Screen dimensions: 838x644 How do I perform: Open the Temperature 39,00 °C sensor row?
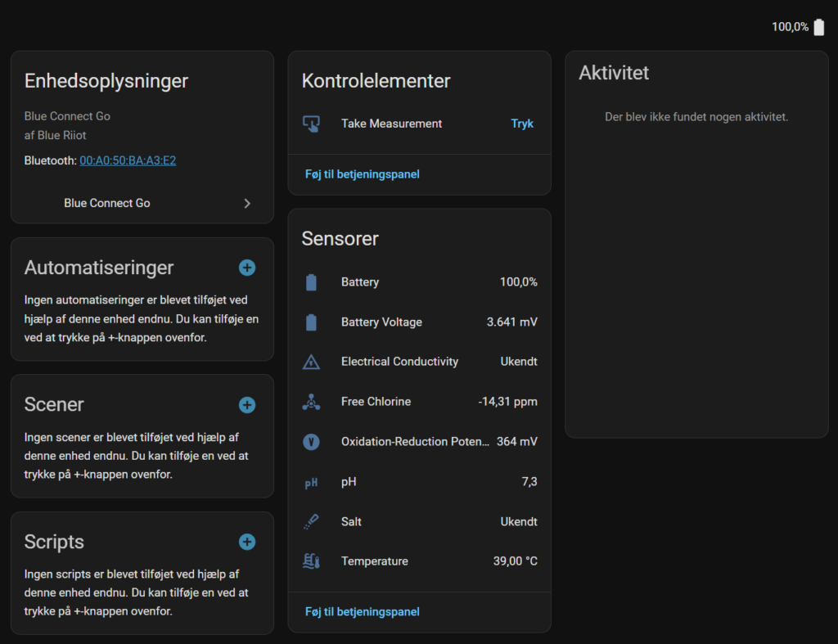click(x=419, y=561)
